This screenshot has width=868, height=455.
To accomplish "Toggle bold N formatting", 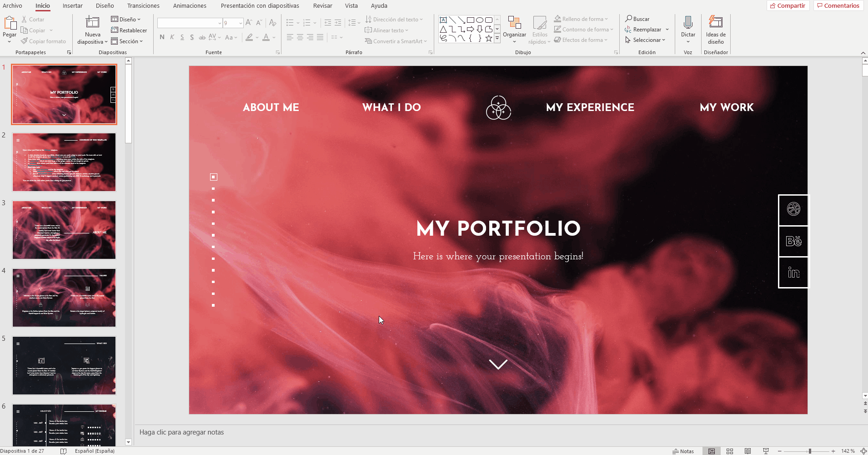I will [x=162, y=37].
